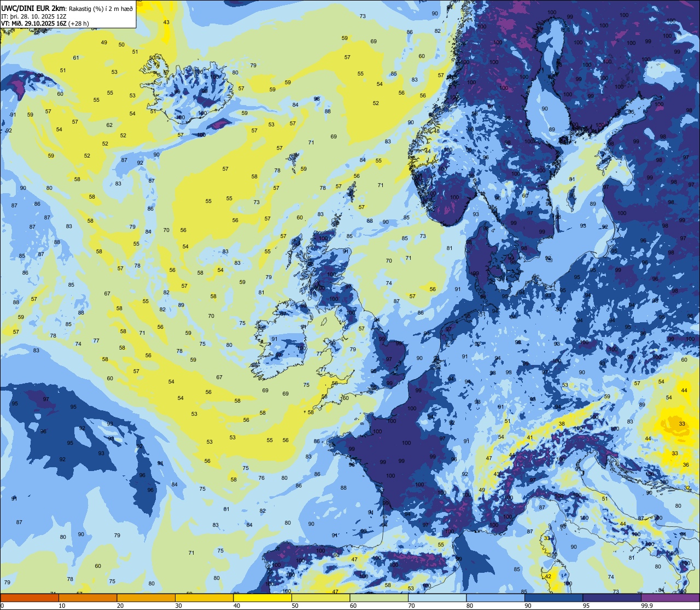Click the humidity value '41' on the map
700x610 pixels.
tap(529, 438)
